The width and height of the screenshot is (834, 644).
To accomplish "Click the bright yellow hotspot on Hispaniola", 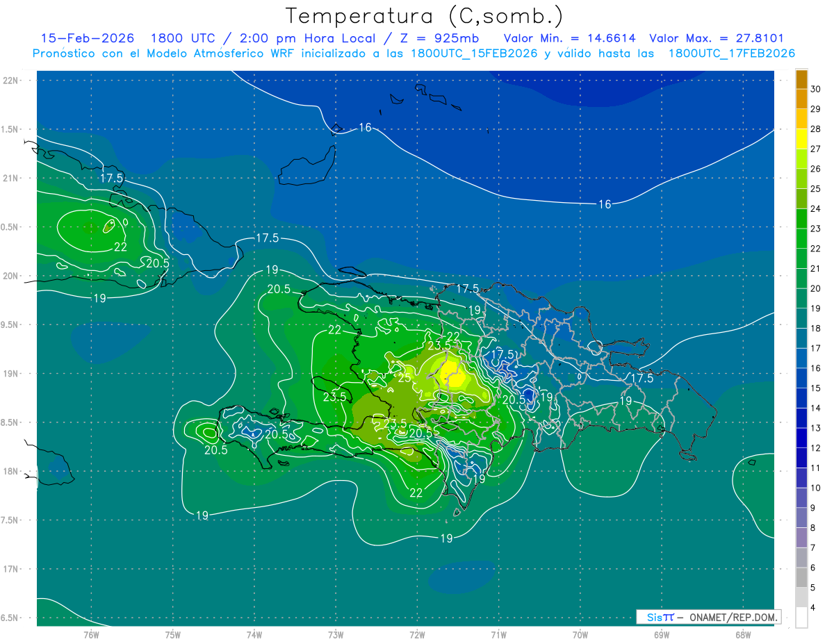I will pyautogui.click(x=452, y=373).
